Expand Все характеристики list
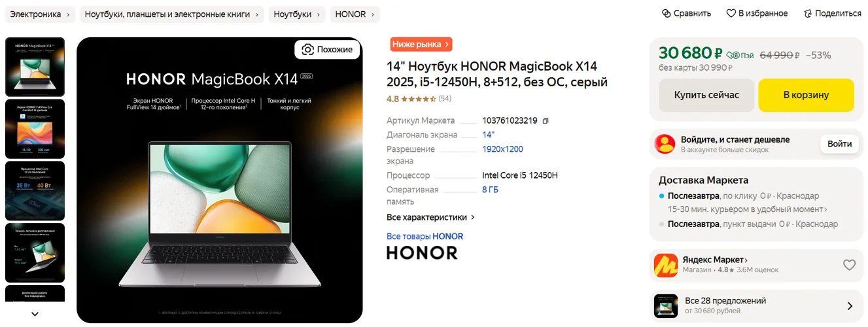868x327 pixels. click(430, 217)
